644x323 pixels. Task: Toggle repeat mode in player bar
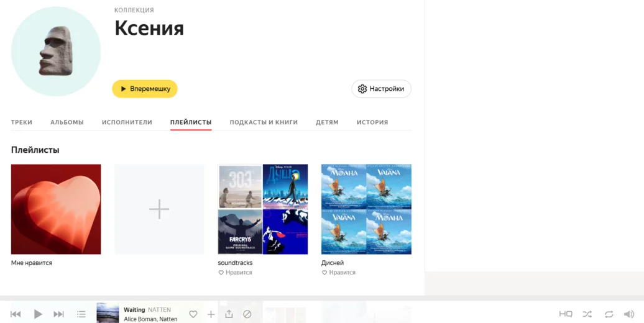(609, 314)
